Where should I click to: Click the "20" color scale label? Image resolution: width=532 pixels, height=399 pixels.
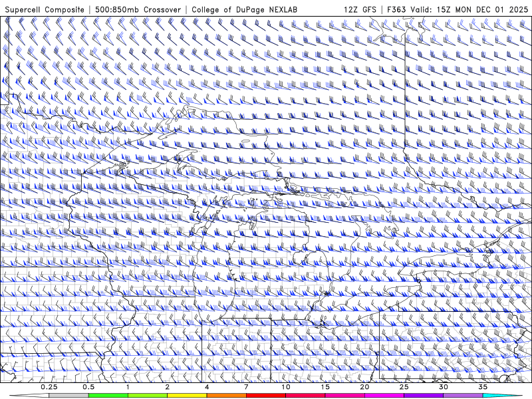click(364, 387)
